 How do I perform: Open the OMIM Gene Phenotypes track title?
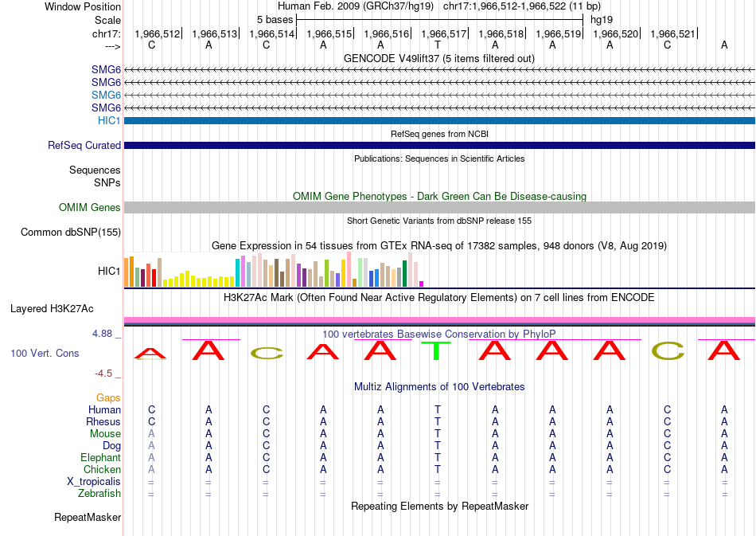click(439, 197)
